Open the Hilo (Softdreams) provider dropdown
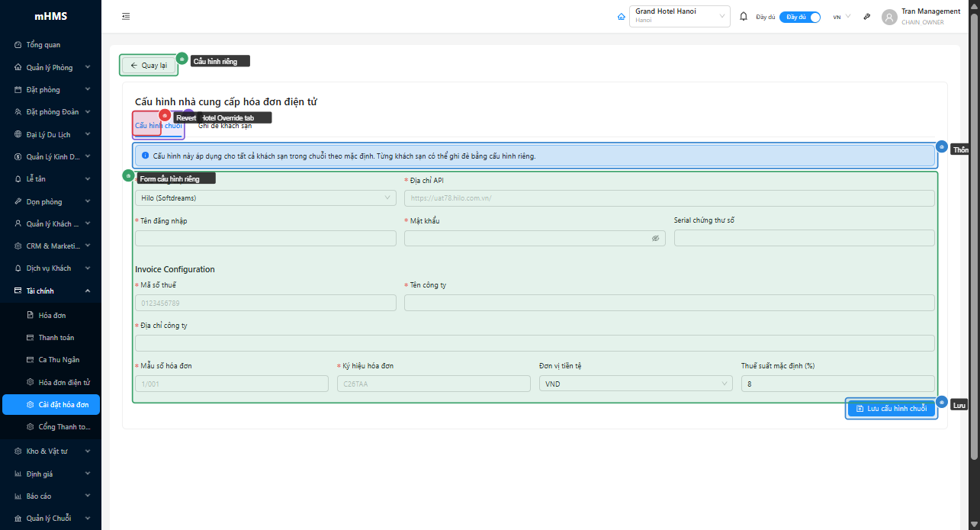980x530 pixels. click(x=265, y=198)
